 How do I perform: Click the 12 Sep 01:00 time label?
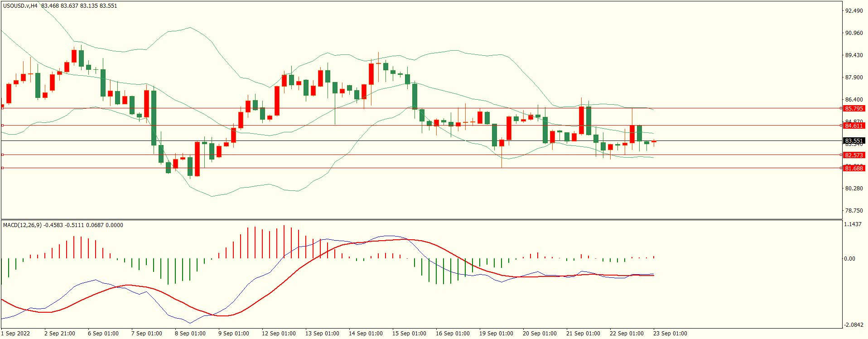279,334
